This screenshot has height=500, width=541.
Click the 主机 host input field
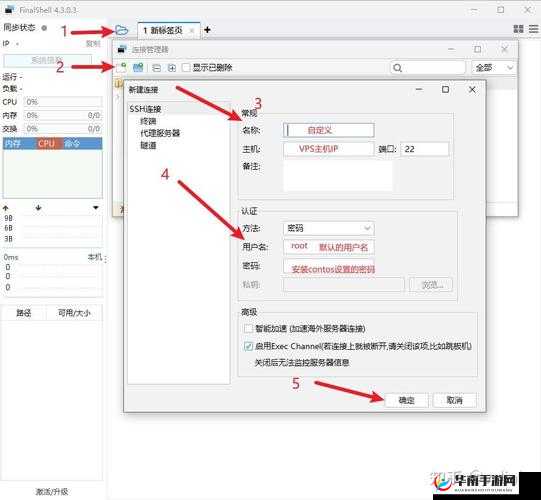328,149
